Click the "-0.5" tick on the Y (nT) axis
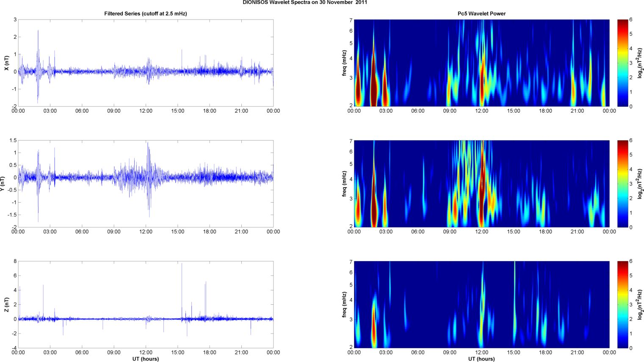This screenshot has height=362, width=644. [x=12, y=190]
